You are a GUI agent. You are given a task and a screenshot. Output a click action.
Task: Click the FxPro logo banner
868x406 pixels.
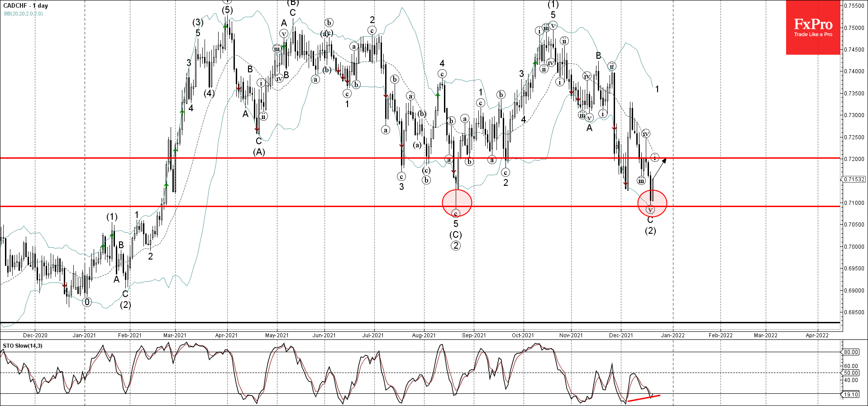813,28
